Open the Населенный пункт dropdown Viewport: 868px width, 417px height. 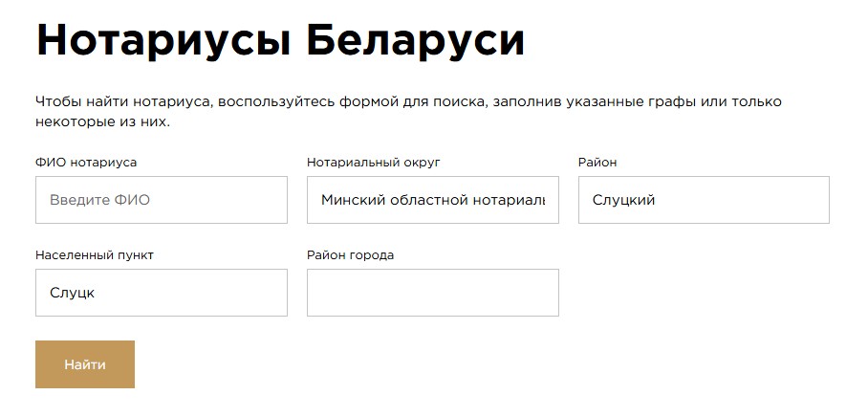click(x=161, y=293)
